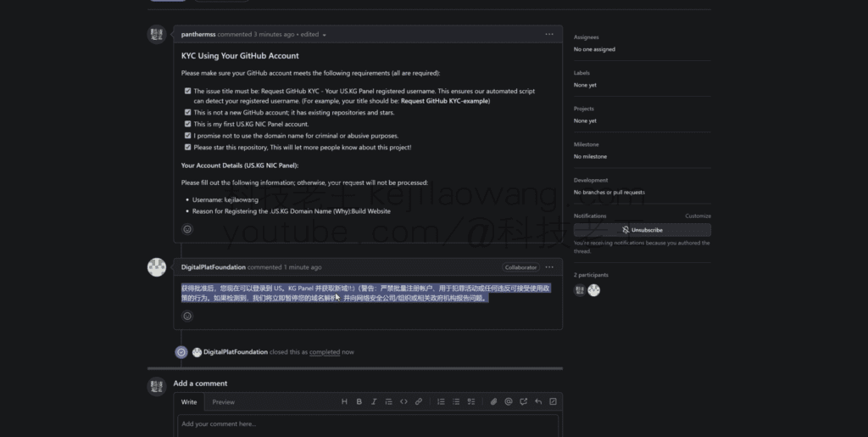Insert code with the angle brackets icon

[x=403, y=401]
